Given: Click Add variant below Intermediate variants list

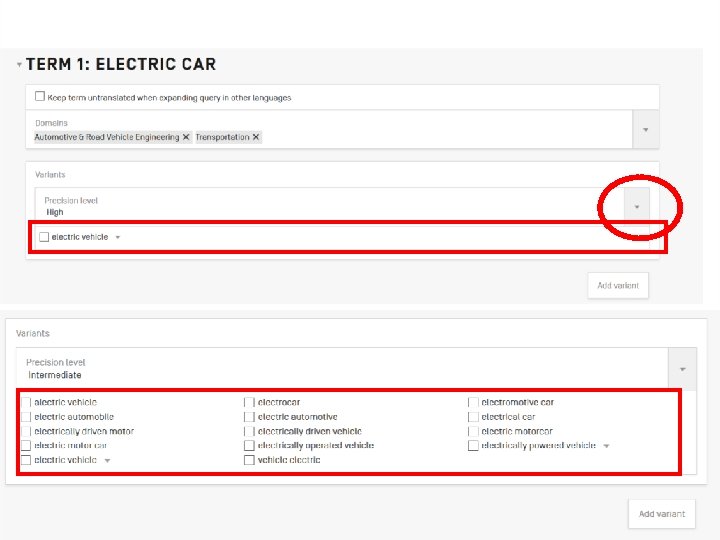Looking at the screenshot, I should [661, 513].
